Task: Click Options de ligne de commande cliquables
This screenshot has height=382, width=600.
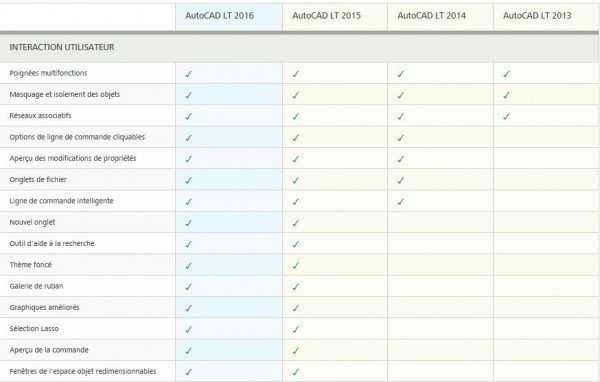Action: coord(77,137)
